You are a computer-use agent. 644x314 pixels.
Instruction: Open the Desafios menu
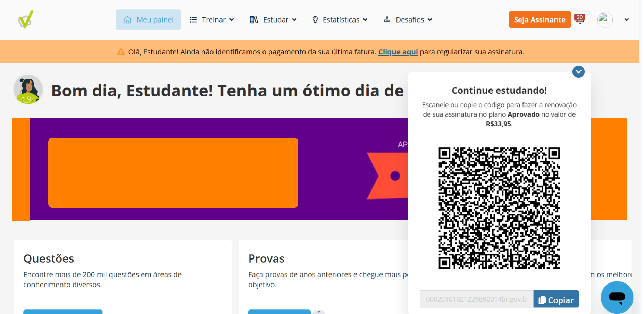(408, 20)
